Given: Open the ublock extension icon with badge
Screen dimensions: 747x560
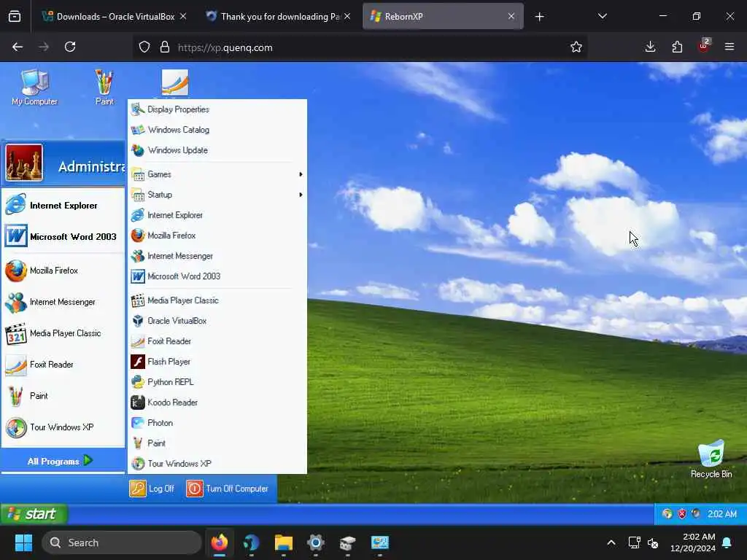Looking at the screenshot, I should (703, 46).
